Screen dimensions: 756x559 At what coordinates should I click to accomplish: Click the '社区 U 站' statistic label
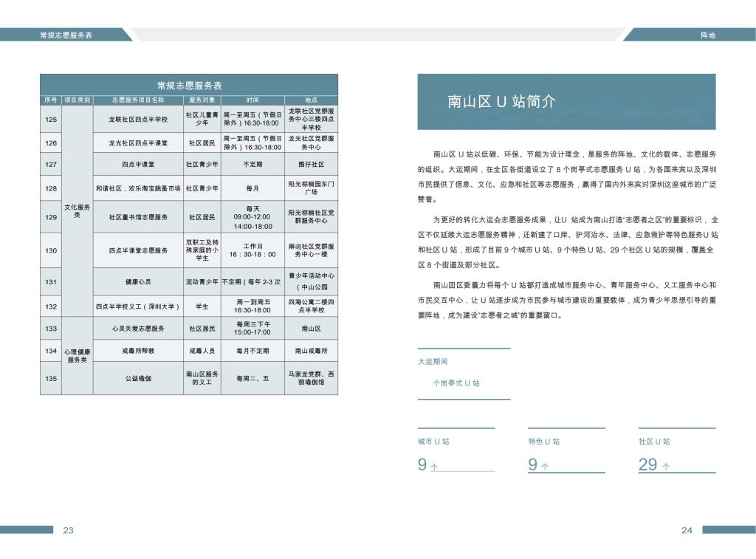pyautogui.click(x=654, y=442)
